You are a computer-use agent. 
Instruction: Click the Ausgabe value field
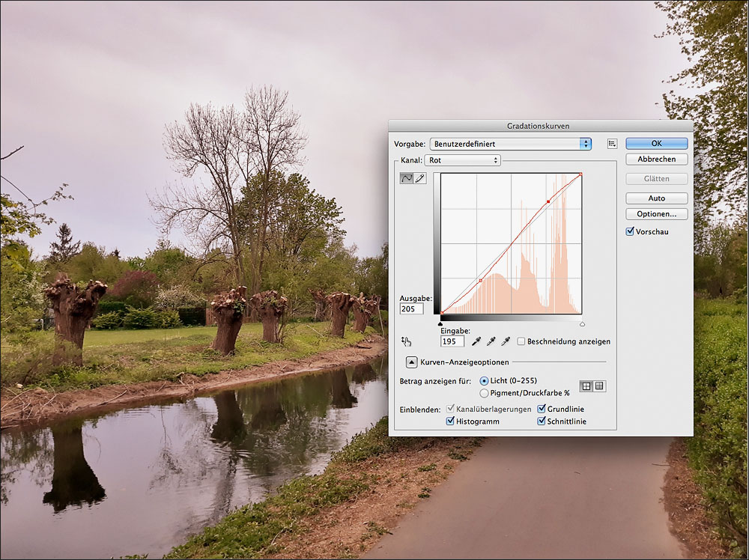[412, 309]
